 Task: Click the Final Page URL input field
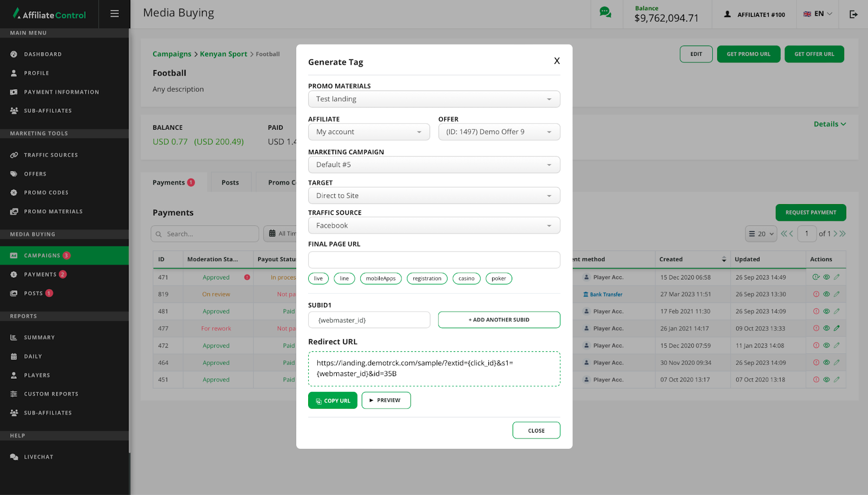click(433, 260)
